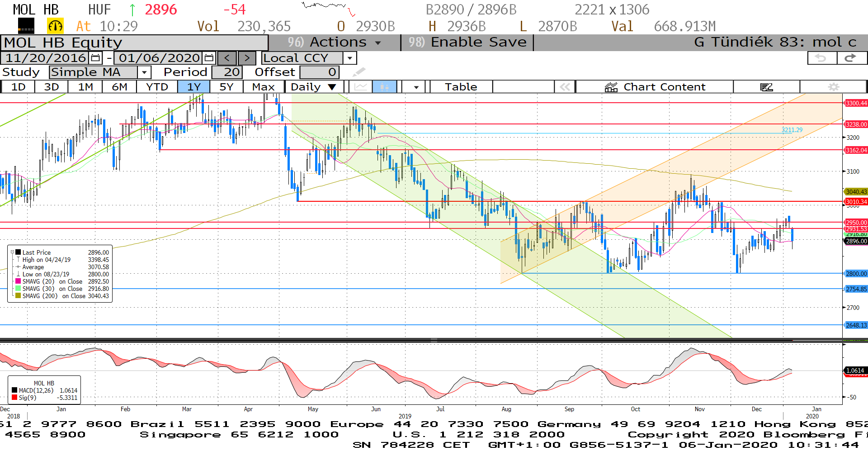This screenshot has height=470, width=868.
Task: Open the Local CCY currency dropdown
Action: click(x=349, y=58)
